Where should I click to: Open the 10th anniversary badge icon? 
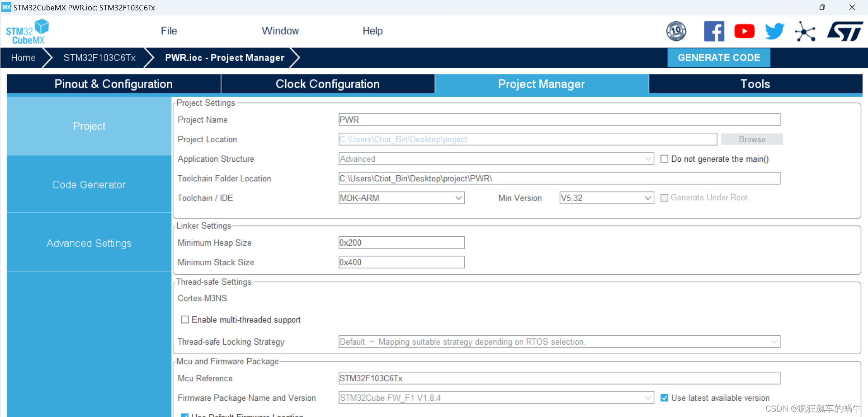click(676, 31)
